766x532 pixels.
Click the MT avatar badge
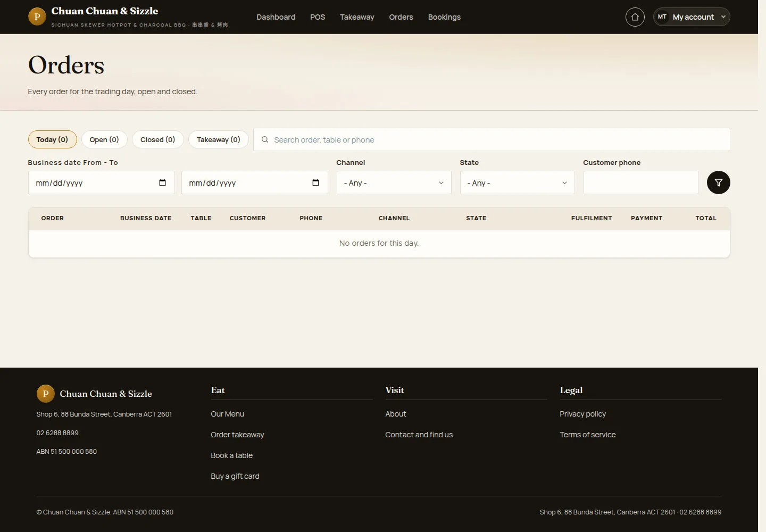[662, 17]
